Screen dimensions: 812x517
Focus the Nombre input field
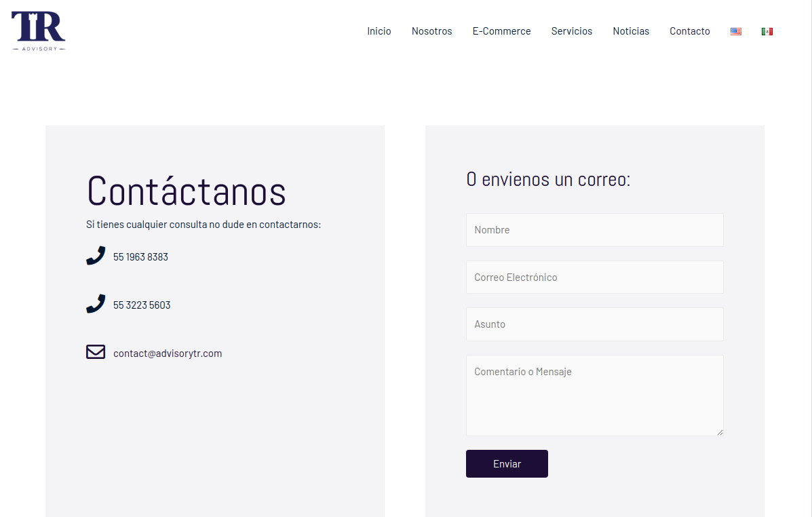coord(594,230)
